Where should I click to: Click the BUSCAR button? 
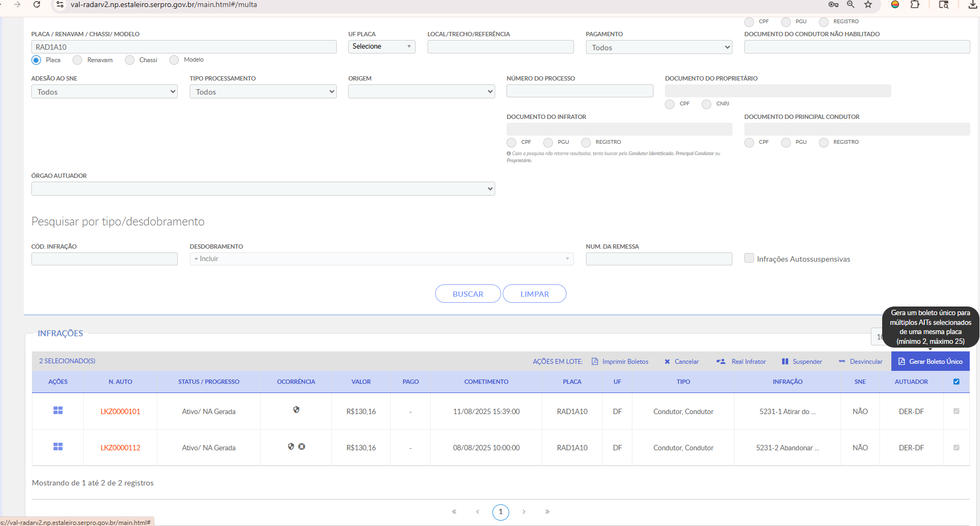[x=468, y=294]
